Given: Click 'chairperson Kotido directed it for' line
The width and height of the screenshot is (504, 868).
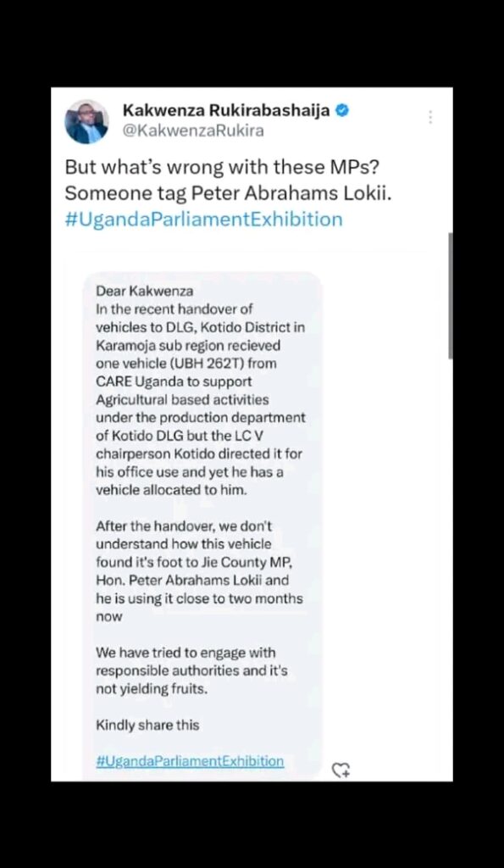Looking at the screenshot, I should (198, 454).
